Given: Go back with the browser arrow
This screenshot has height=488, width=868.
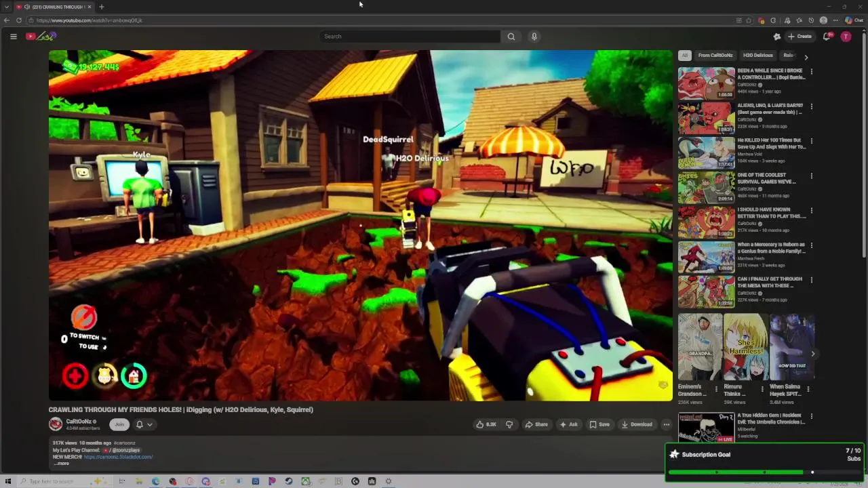Looking at the screenshot, I should (x=7, y=20).
